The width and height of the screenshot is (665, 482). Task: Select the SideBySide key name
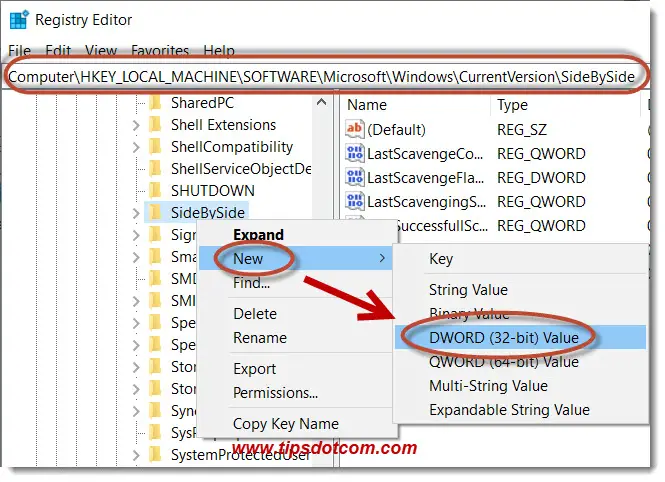coord(208,212)
